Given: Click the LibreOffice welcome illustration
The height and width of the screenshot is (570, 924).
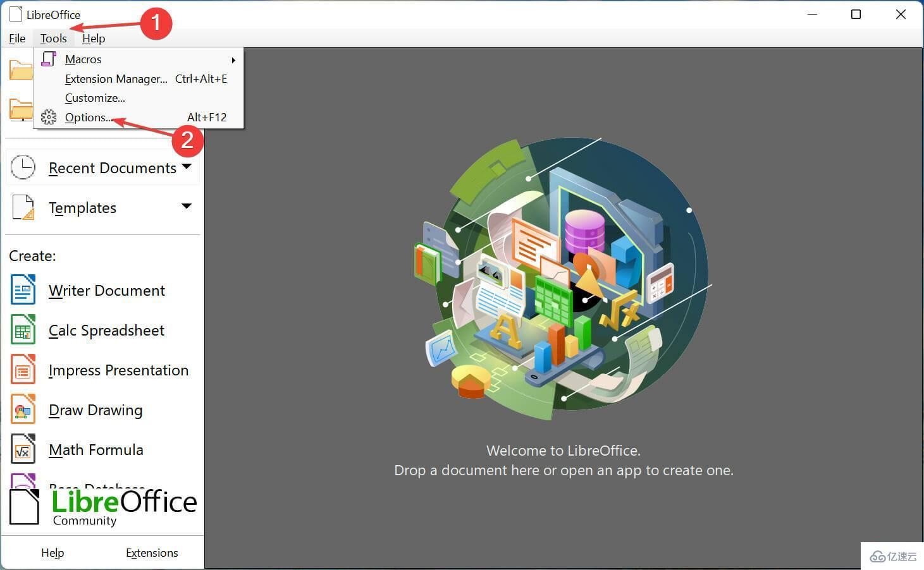Looking at the screenshot, I should pos(564,279).
